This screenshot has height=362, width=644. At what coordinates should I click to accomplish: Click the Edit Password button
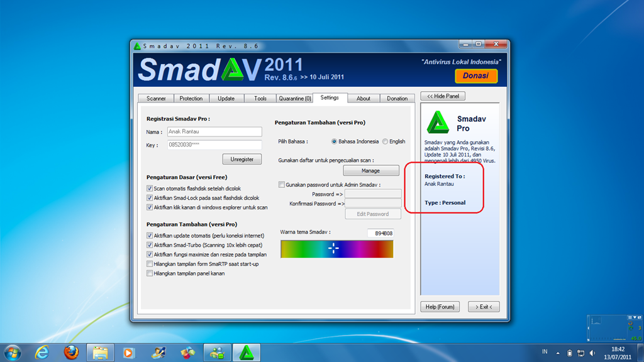click(372, 214)
